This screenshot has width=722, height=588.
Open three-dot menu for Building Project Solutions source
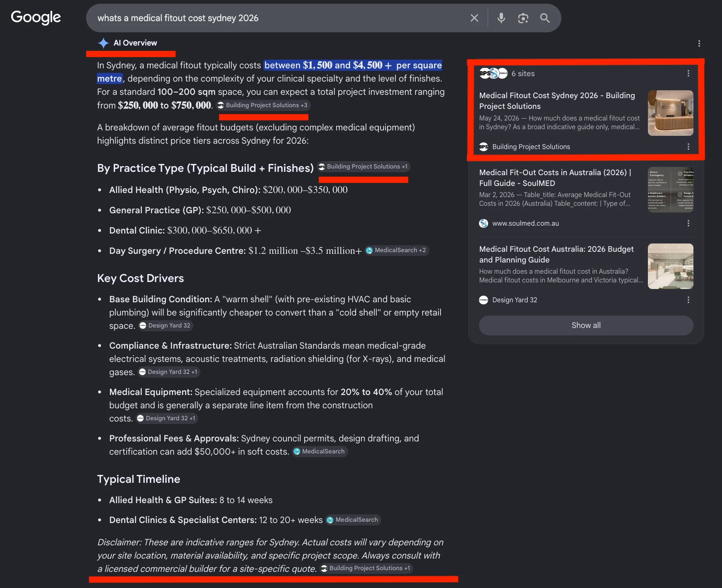click(688, 147)
